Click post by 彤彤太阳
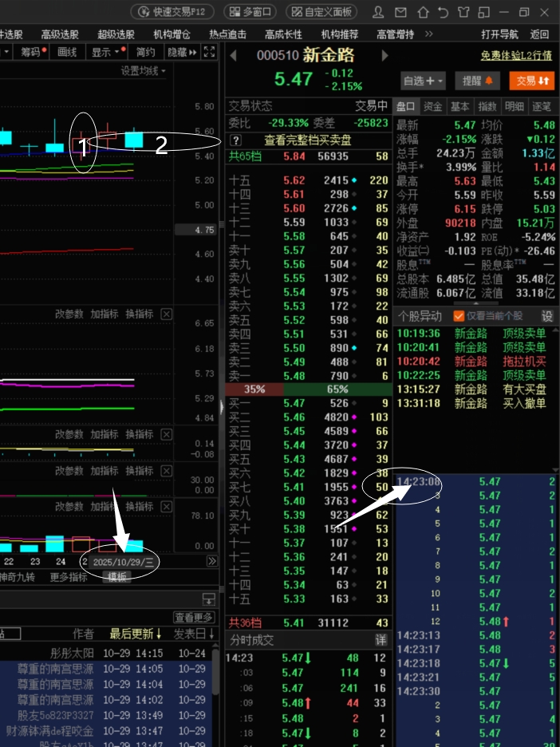 tap(105, 653)
